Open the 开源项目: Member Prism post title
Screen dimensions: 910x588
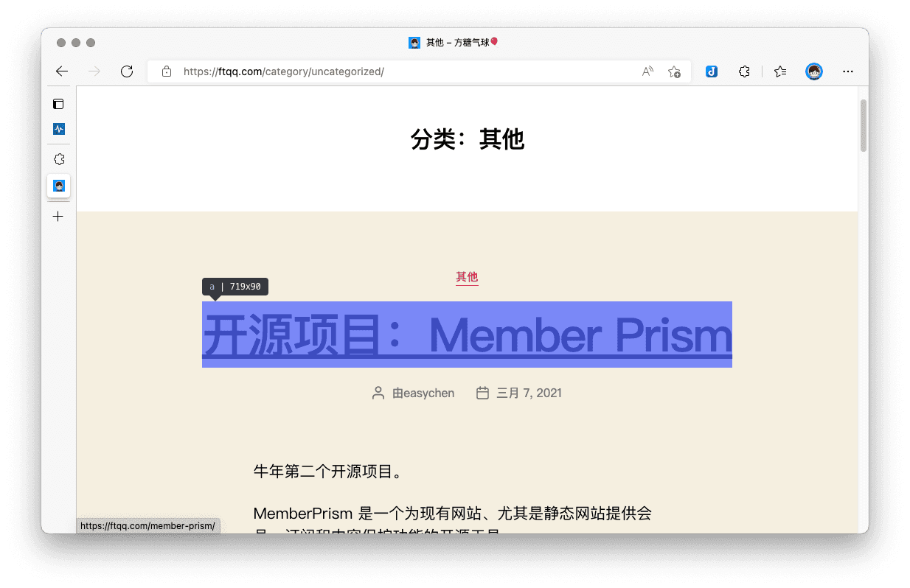coord(467,335)
